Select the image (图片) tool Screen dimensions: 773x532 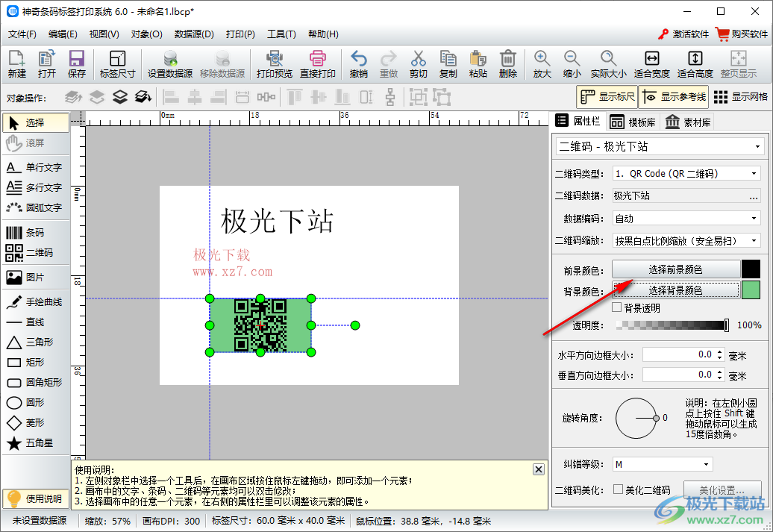tap(36, 277)
